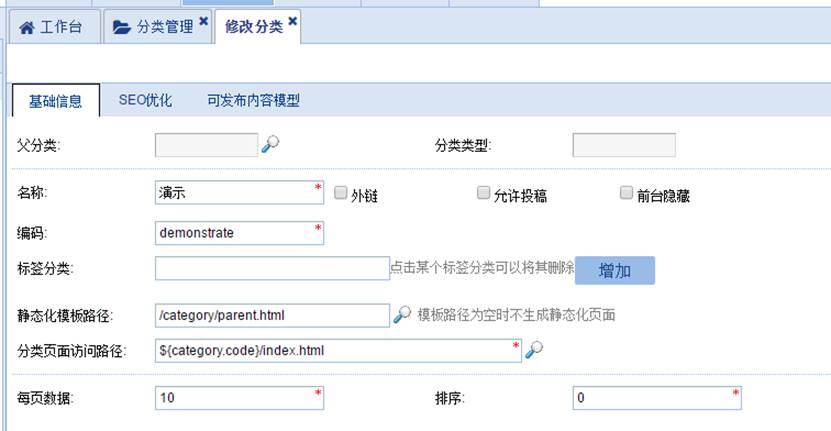Check the 前台隐藏 option
Viewport: 831px width, 431px height.
click(627, 193)
